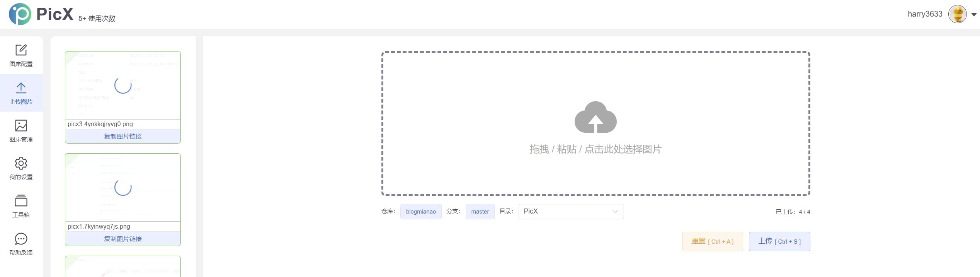Click the PicX logo icon
Viewport: 980px width, 277px height.
20,14
